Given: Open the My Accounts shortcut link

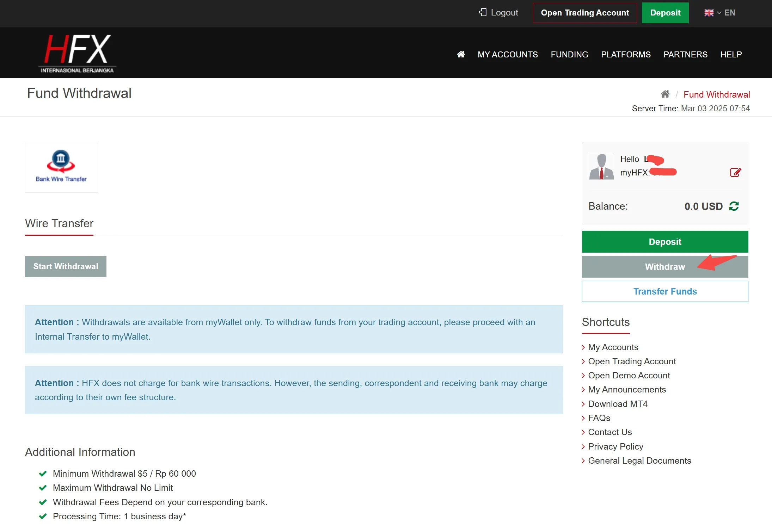Looking at the screenshot, I should [x=613, y=347].
